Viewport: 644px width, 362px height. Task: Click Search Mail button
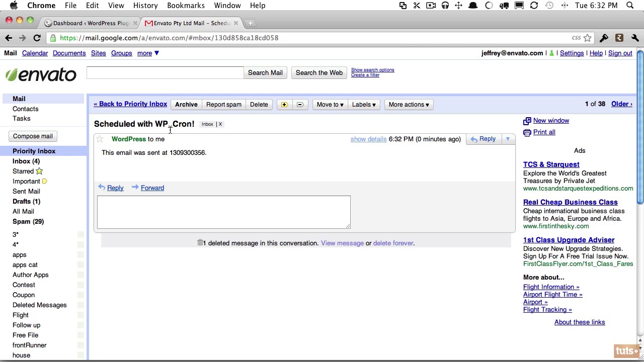pyautogui.click(x=265, y=73)
